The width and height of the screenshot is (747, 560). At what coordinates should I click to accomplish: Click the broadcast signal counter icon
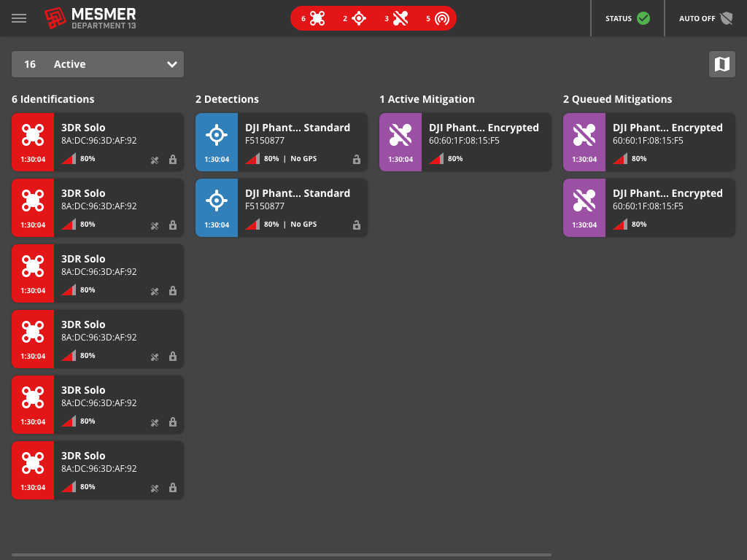(443, 18)
